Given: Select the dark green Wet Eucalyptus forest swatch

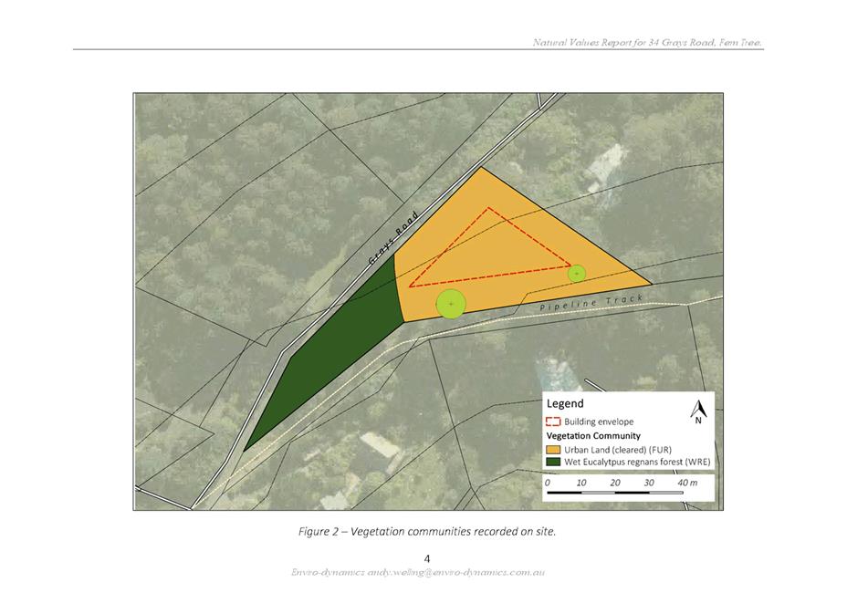Looking at the screenshot, I should pyautogui.click(x=553, y=462).
